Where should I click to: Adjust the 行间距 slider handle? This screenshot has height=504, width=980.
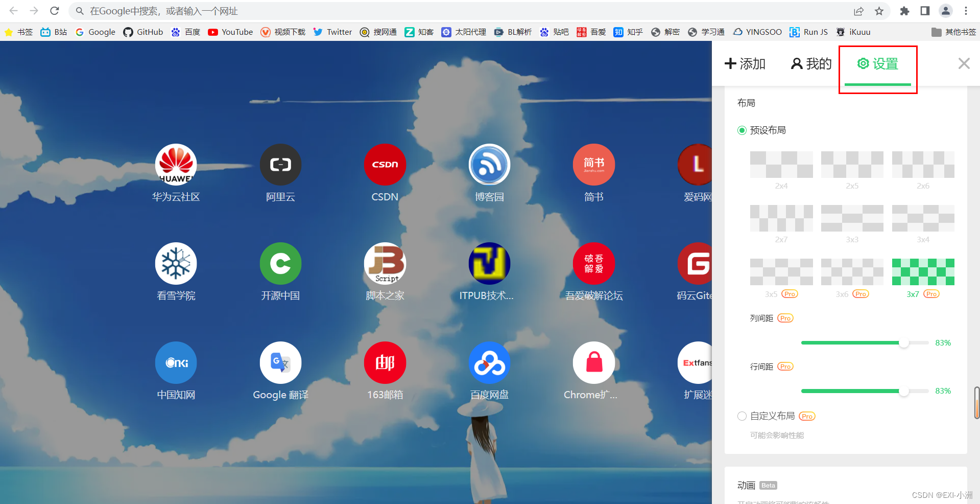(x=904, y=392)
